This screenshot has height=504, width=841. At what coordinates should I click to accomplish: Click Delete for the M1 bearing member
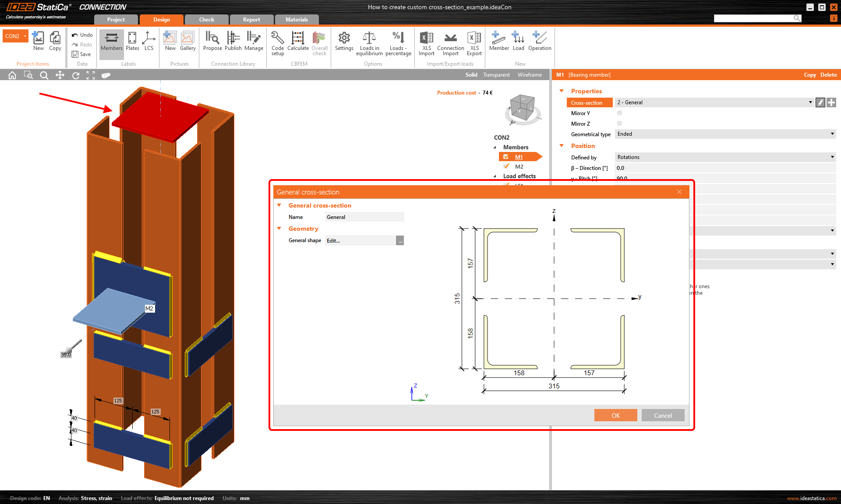click(x=828, y=74)
